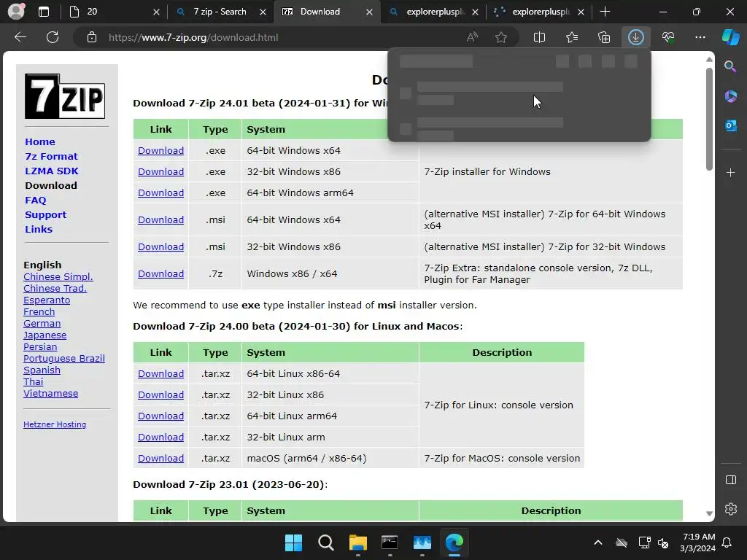
Task: Switch to the loading explorerplusplus tab
Action: click(x=539, y=12)
